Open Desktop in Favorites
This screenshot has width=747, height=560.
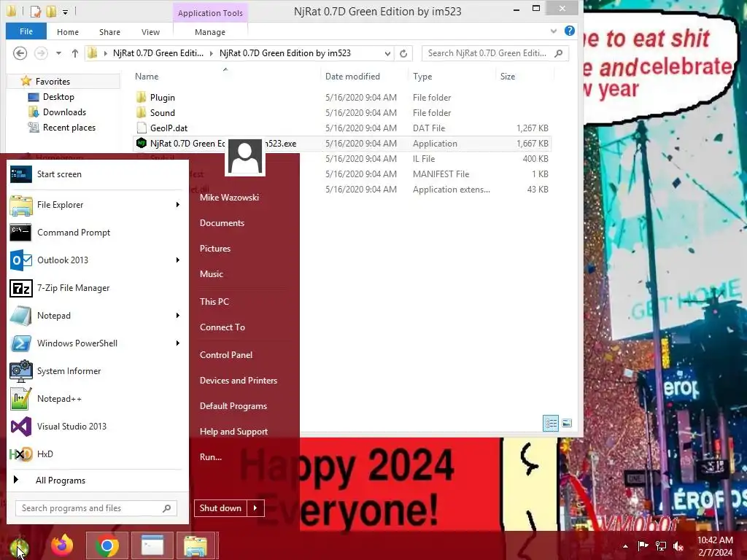[58, 97]
